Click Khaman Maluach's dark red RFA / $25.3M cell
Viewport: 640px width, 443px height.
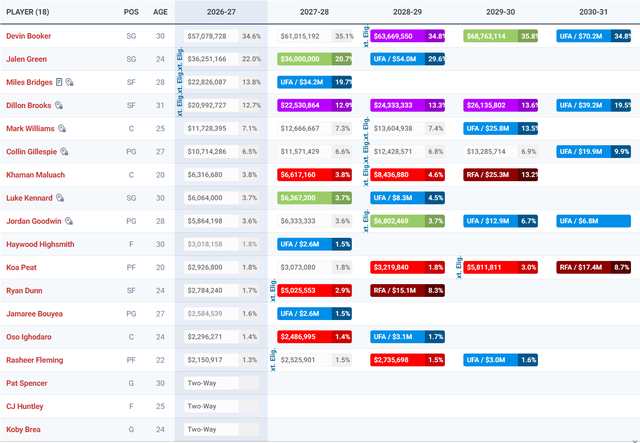(500, 175)
